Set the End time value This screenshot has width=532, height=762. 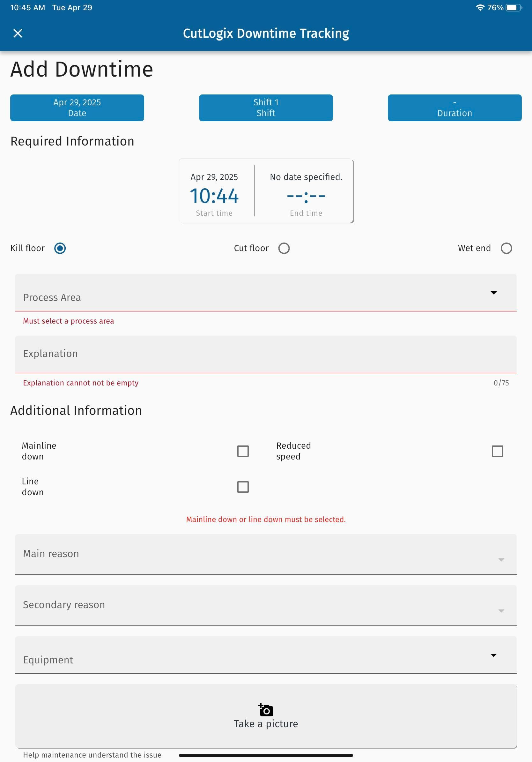tap(306, 196)
